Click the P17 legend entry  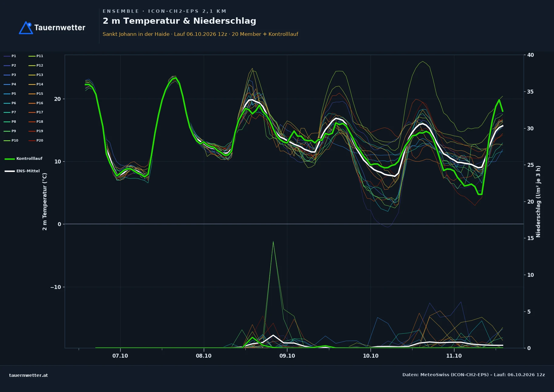(x=36, y=112)
